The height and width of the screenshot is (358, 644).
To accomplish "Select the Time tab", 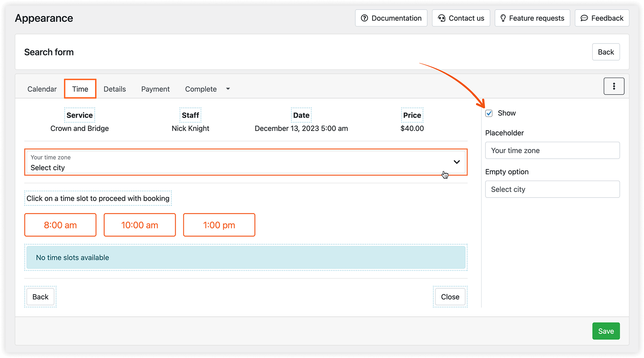I will [x=80, y=89].
